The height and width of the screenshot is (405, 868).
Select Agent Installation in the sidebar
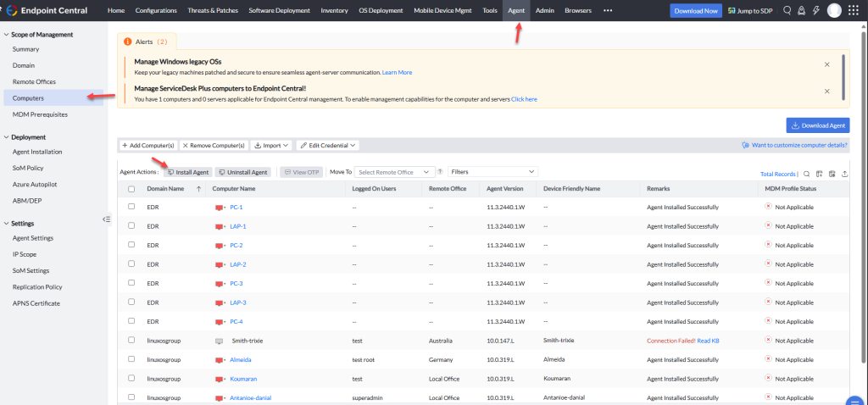click(37, 152)
